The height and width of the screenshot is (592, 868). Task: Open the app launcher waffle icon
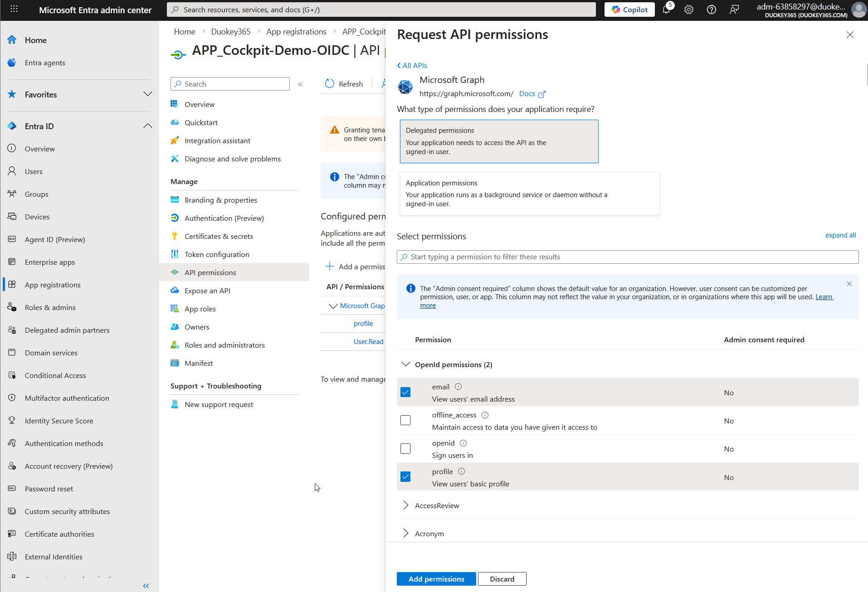click(x=14, y=9)
